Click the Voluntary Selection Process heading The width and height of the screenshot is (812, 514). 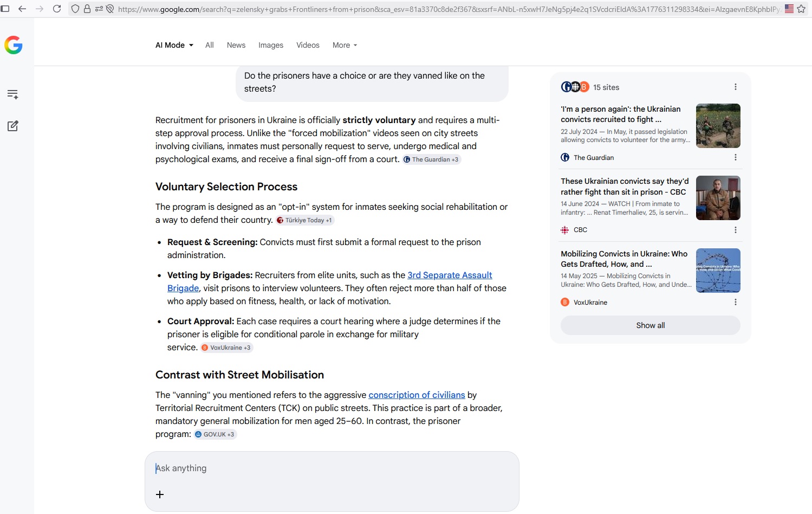pyautogui.click(x=226, y=187)
